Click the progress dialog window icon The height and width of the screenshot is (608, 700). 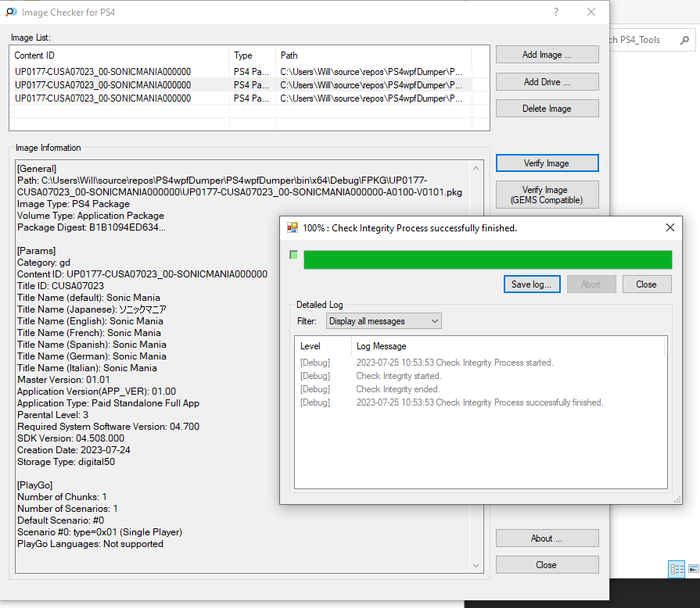point(293,228)
